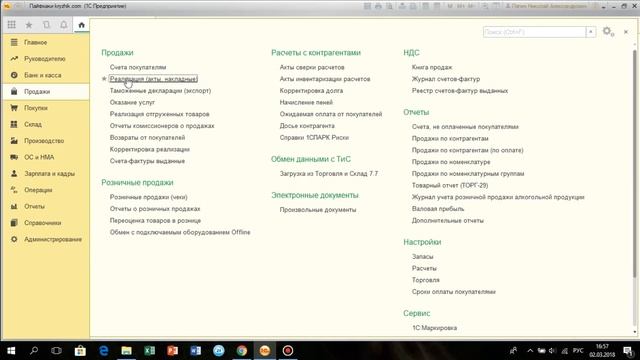Click the ОС и НМА truck icon

tap(14, 157)
